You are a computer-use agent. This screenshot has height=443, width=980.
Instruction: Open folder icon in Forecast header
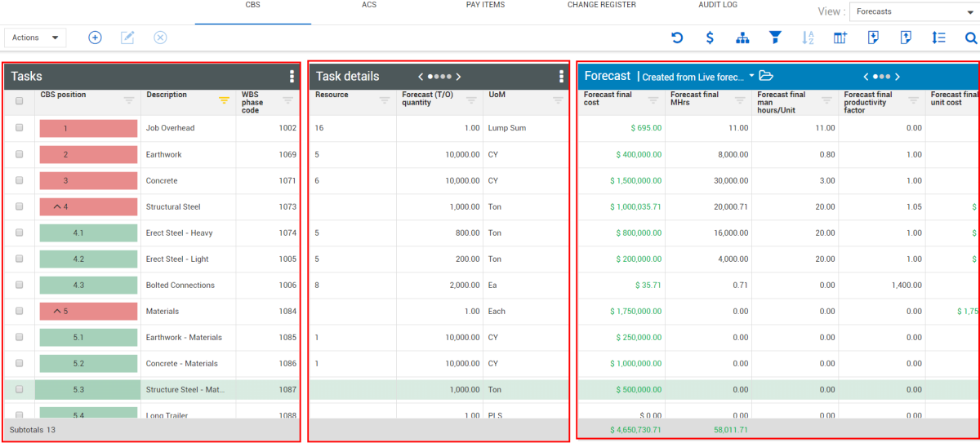click(x=766, y=76)
